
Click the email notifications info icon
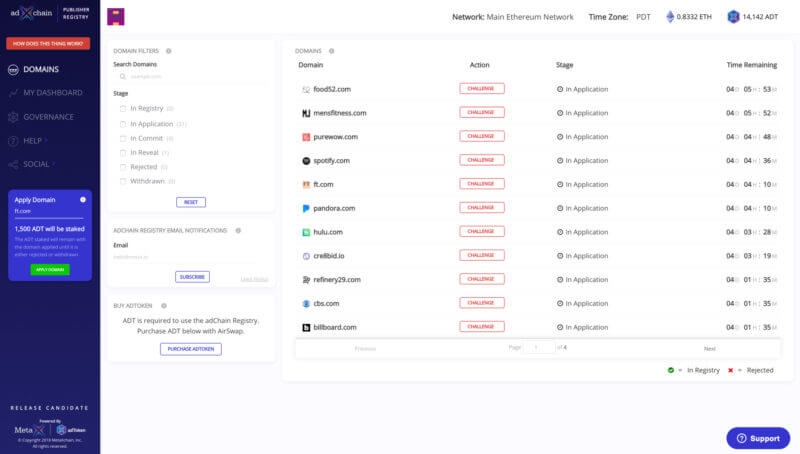[x=238, y=231]
